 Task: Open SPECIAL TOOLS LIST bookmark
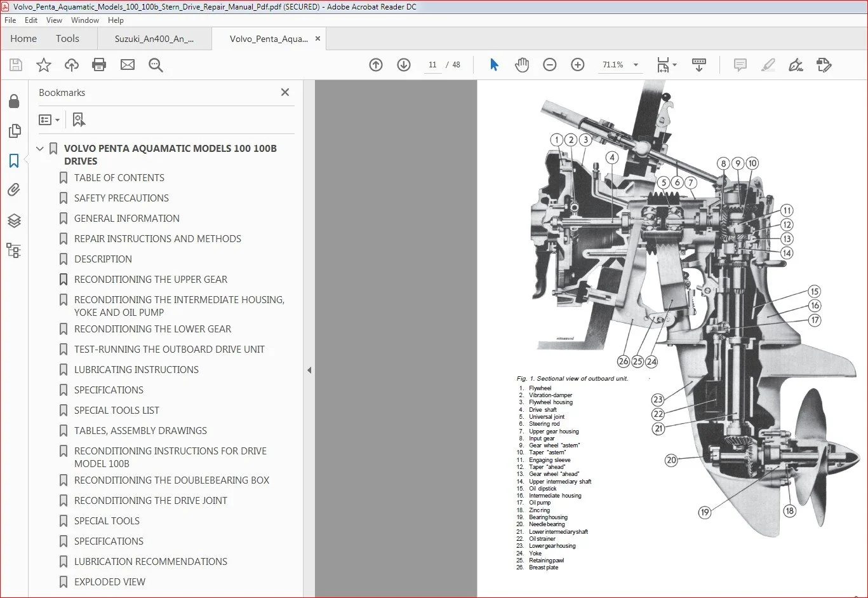[117, 411]
